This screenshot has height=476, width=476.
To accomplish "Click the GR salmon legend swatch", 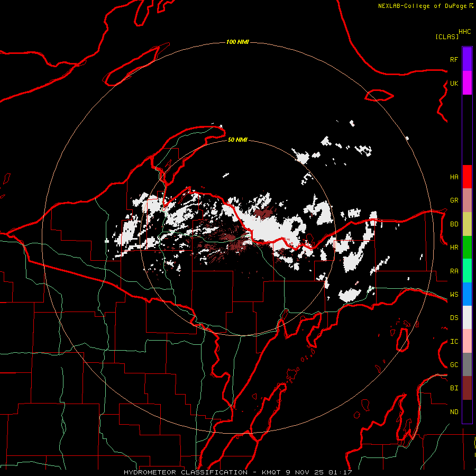I will coord(467,200).
